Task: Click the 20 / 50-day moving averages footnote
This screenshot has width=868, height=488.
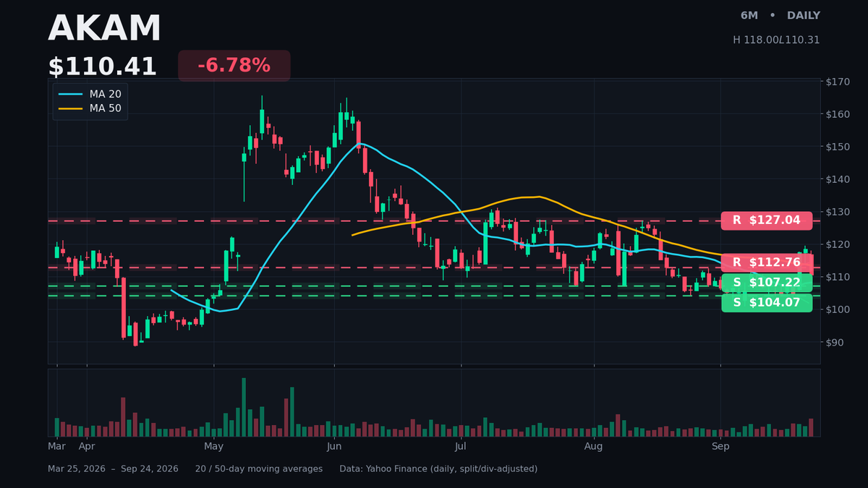Action: click(259, 469)
